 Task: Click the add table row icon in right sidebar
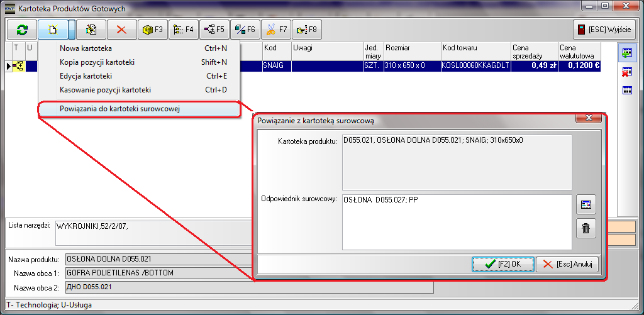click(x=626, y=53)
